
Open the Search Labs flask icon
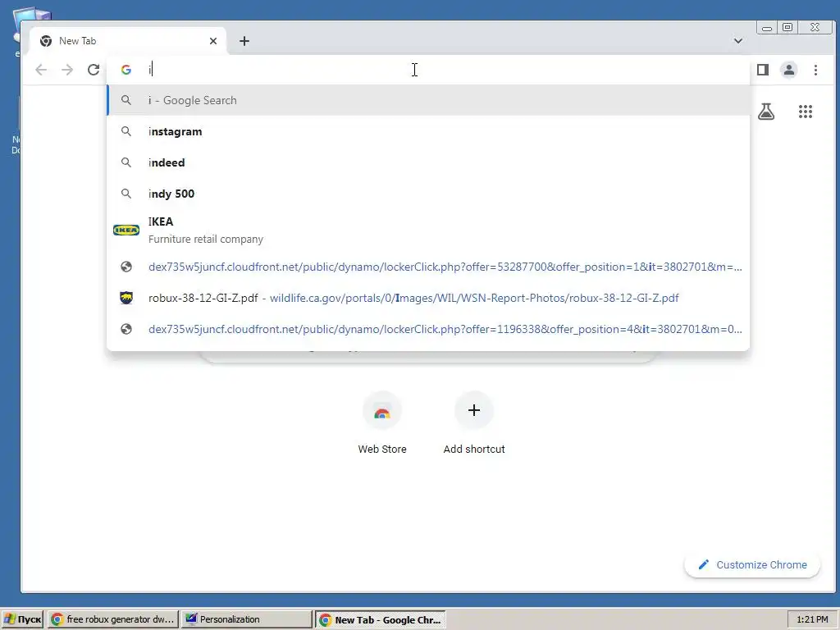766,112
